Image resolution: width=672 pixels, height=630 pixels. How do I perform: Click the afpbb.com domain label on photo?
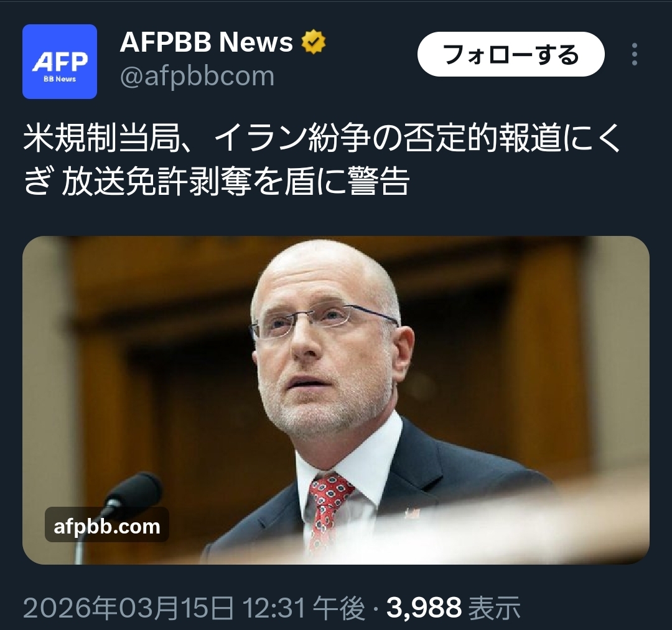tap(107, 526)
